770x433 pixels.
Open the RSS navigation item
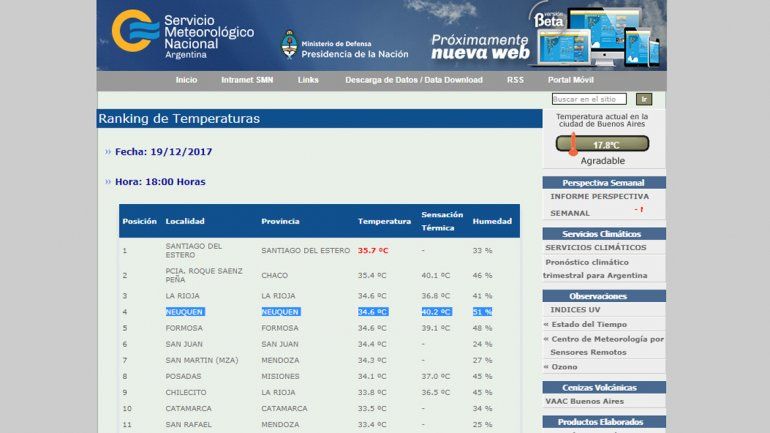[x=515, y=80]
